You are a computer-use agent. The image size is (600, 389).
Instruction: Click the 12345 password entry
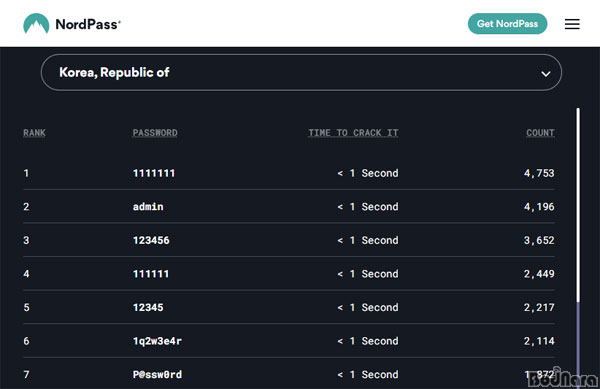click(x=148, y=307)
